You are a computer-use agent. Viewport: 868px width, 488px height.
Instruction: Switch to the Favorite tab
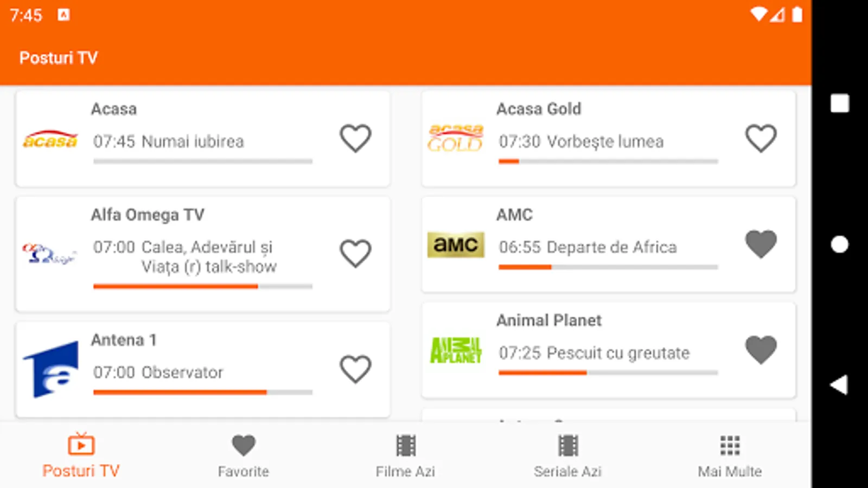[x=243, y=456]
